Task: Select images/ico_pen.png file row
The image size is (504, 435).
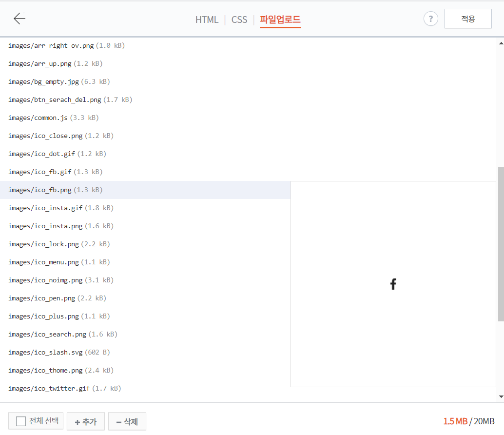Action: click(145, 297)
